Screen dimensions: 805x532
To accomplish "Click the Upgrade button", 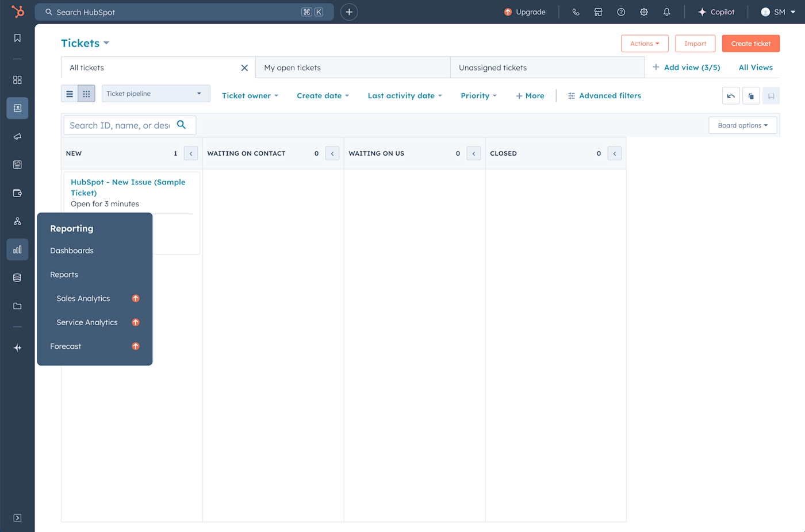I will pos(524,12).
